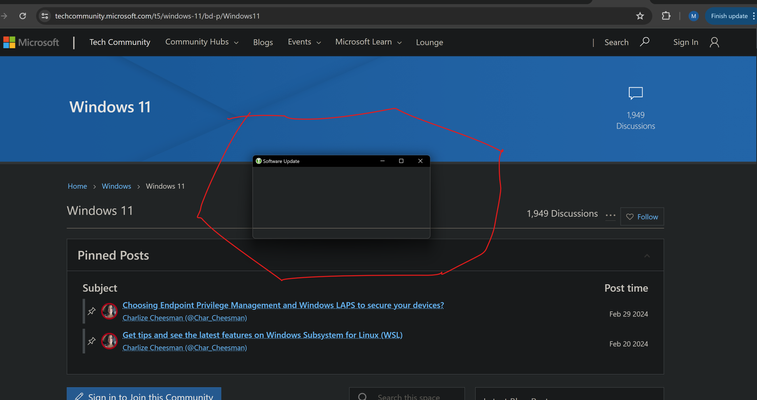Open the three-dot options menu near Follow
Screen dimensions: 757x400
610,215
